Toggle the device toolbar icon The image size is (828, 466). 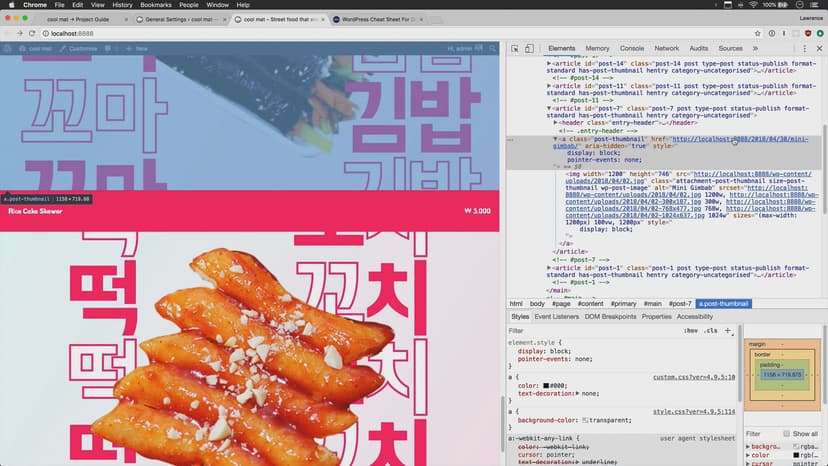[529, 48]
